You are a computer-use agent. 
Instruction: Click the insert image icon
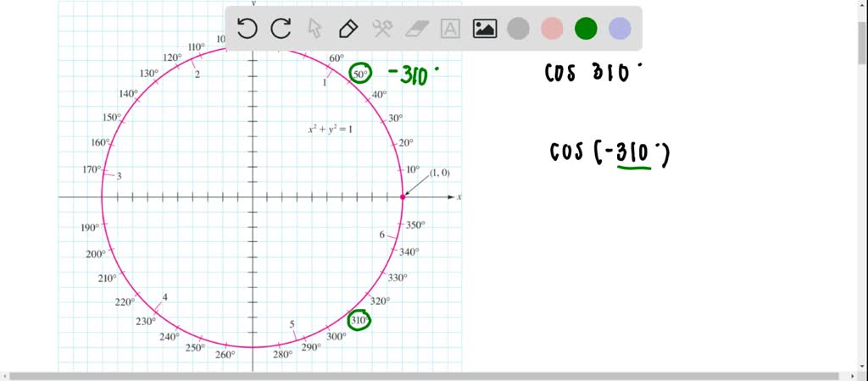coord(485,29)
